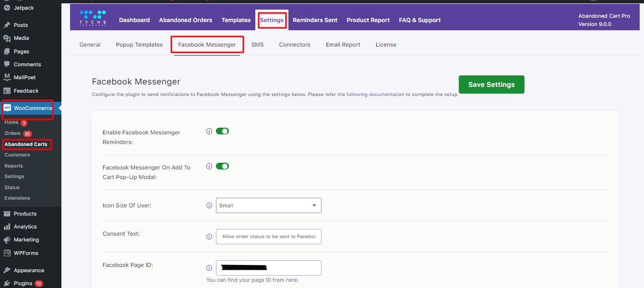The image size is (644, 288).
Task: Switch to the Popup Templates sub-tab
Action: 139,45
